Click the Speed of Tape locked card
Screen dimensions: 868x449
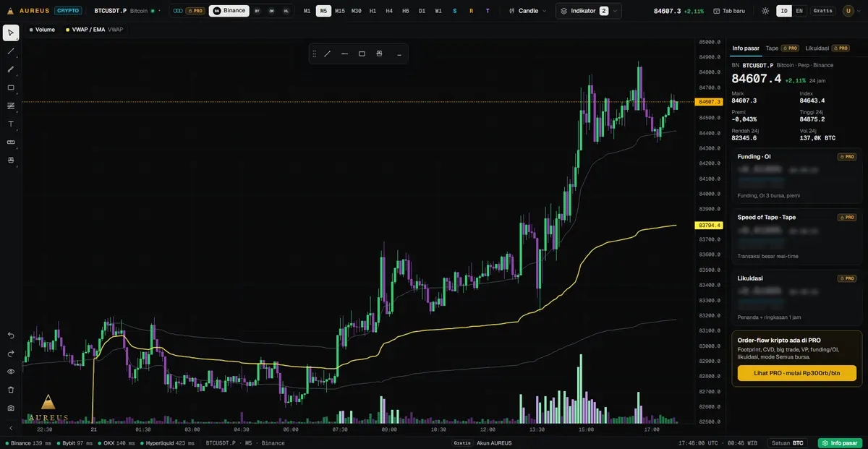pyautogui.click(x=796, y=236)
